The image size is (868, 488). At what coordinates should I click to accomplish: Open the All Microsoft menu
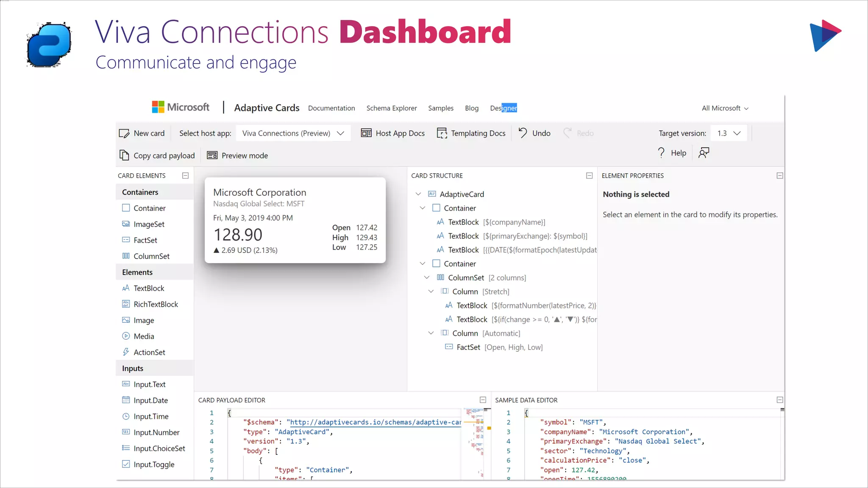pos(725,108)
